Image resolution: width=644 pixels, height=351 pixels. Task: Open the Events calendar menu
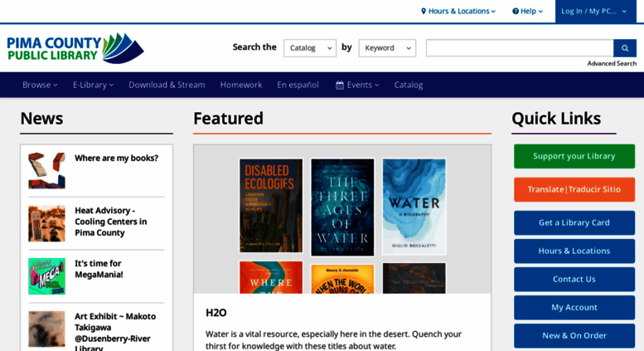pyautogui.click(x=357, y=85)
